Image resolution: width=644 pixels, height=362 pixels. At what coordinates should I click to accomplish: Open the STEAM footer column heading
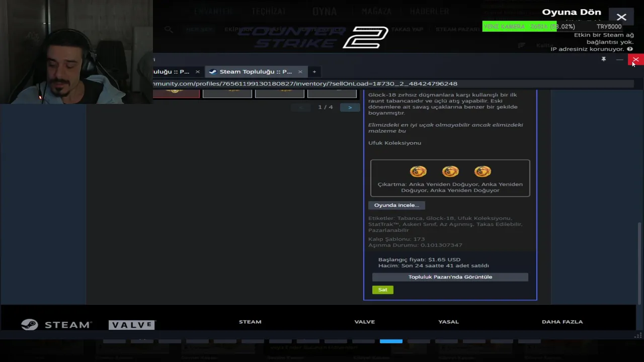250,322
